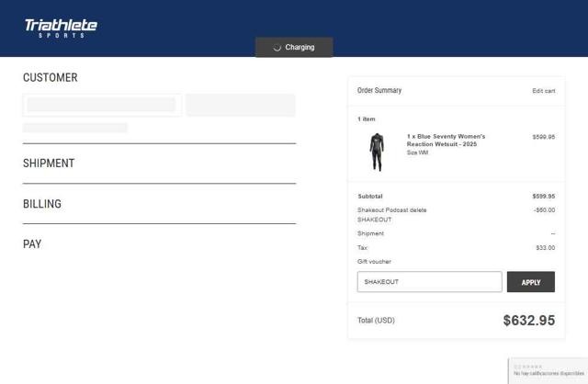Click the Charging loading spinner icon
Image resolution: width=588 pixels, height=384 pixels.
coord(277,48)
